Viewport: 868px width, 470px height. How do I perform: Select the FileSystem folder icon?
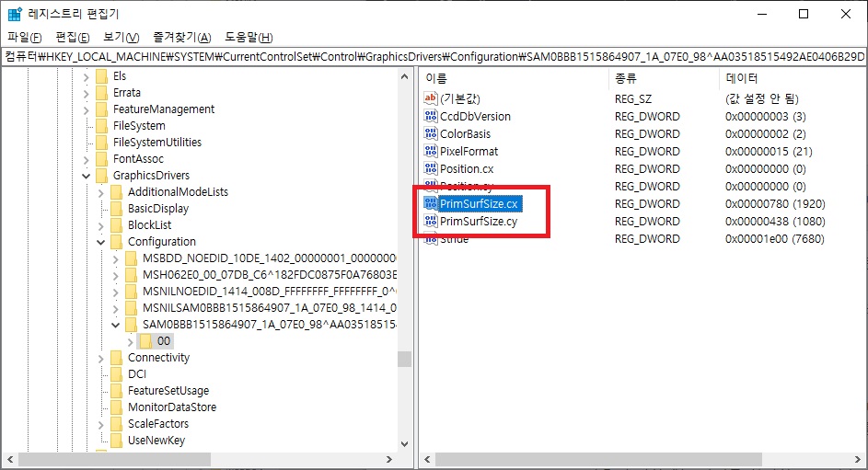click(x=102, y=125)
